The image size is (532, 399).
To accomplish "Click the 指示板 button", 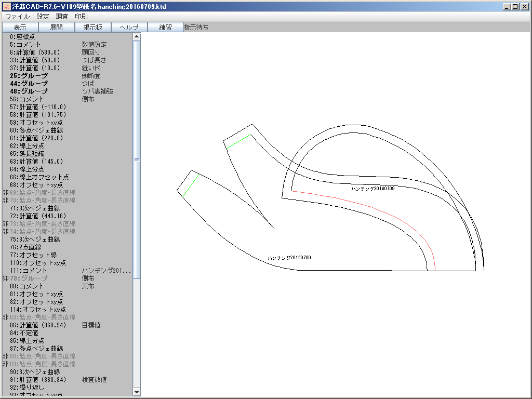I will click(93, 27).
